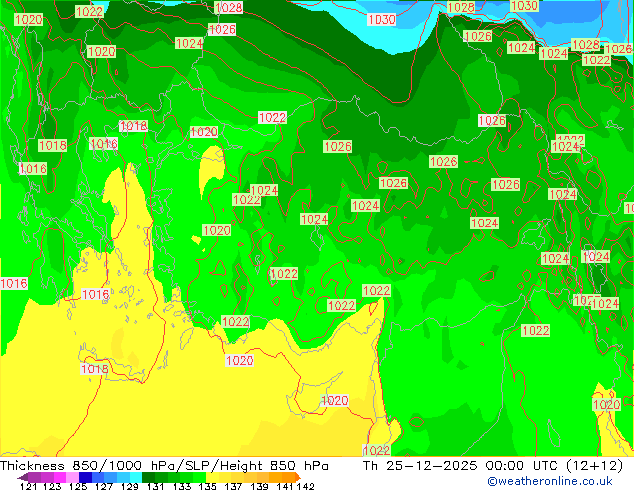Viewport: 634px width, 490px height.
Task: Click the legend value 133
Action: click(182, 486)
